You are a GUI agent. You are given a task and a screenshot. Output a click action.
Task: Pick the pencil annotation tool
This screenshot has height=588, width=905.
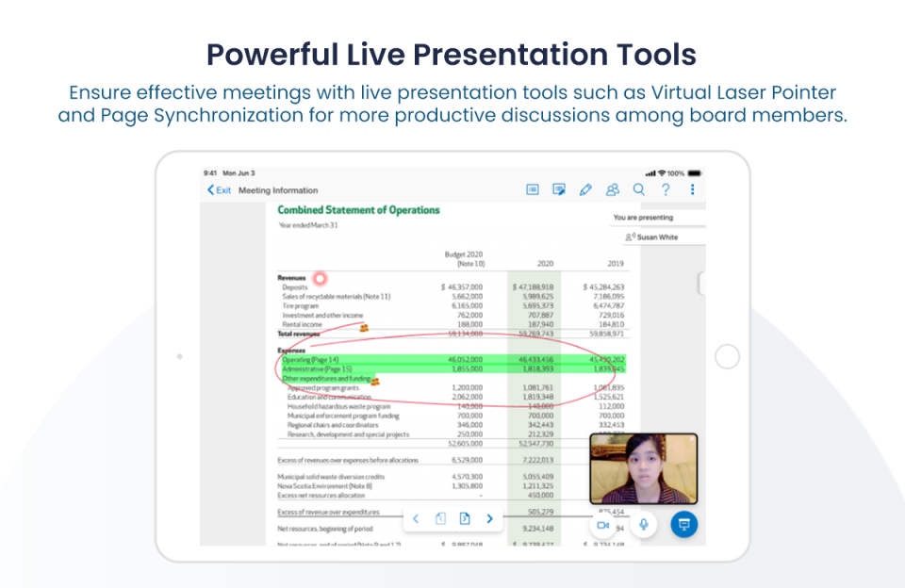point(585,188)
